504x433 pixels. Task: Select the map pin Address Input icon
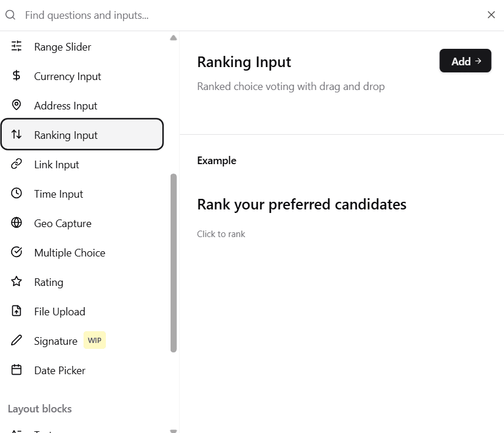tap(16, 105)
